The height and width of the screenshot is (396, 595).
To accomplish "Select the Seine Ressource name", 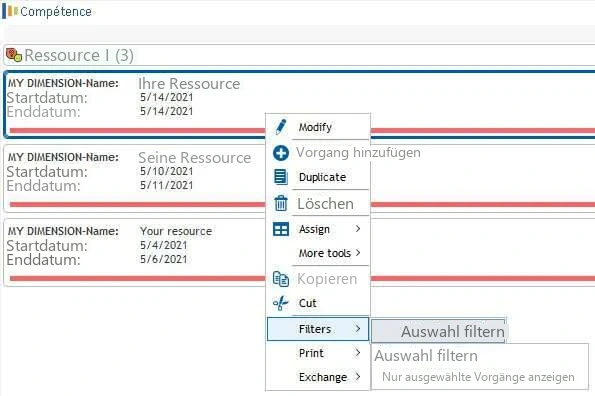I will click(194, 157).
